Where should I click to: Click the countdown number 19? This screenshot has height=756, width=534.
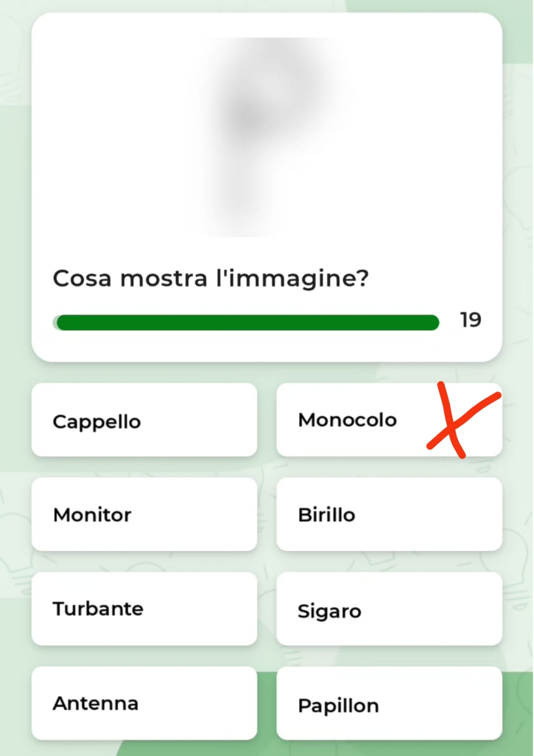(x=471, y=320)
